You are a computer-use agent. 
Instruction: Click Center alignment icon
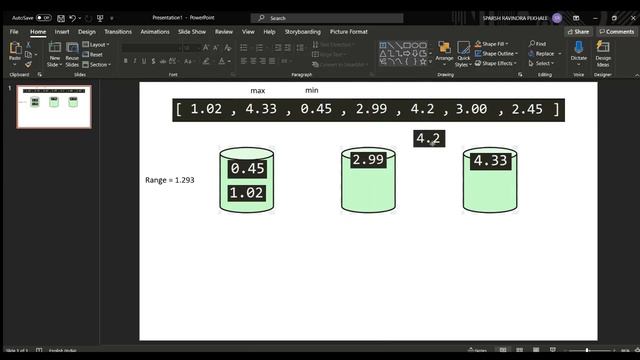pos(253,61)
